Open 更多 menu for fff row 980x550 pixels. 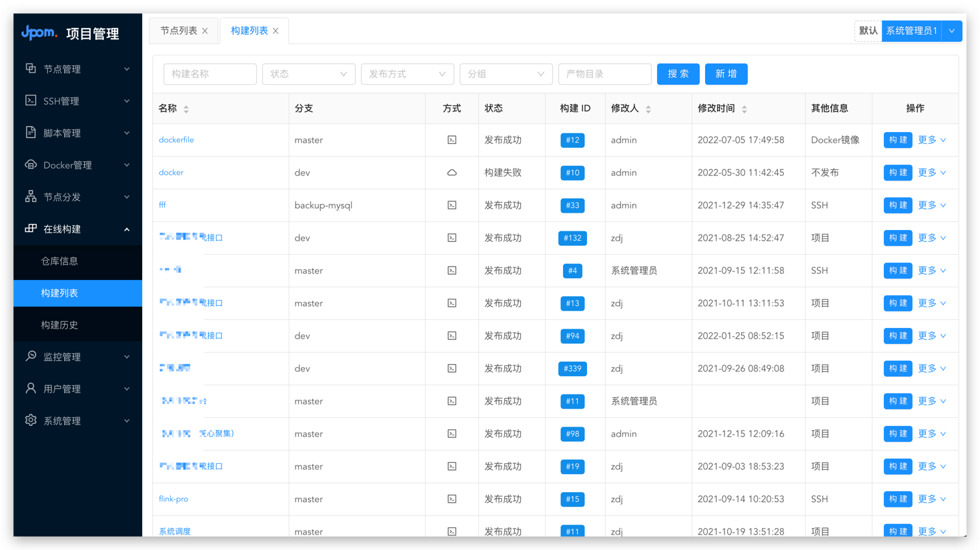(x=932, y=205)
